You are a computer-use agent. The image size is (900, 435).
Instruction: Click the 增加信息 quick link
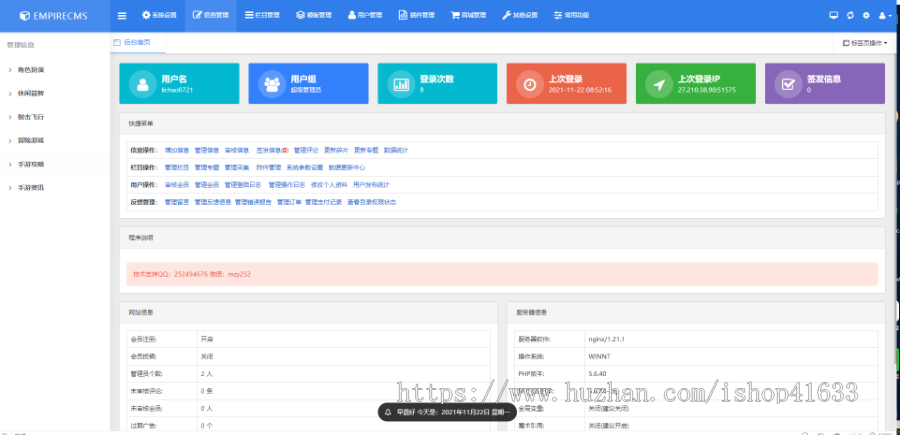coord(177,150)
